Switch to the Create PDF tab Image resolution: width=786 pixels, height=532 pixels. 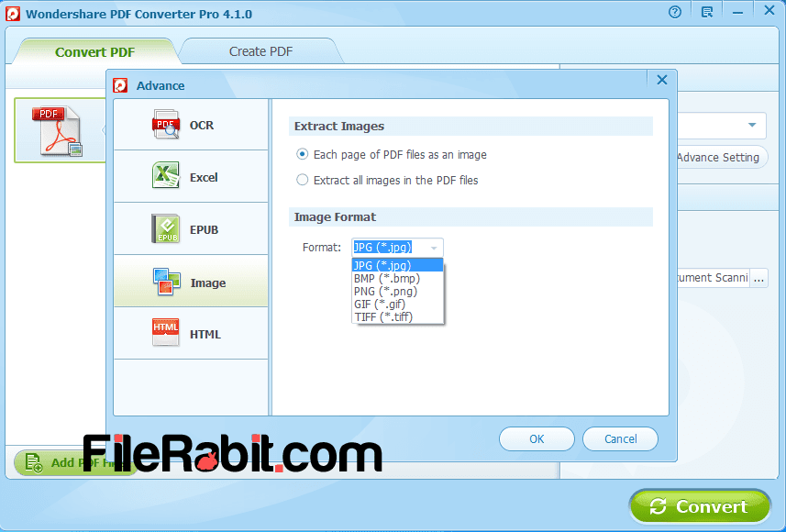pyautogui.click(x=260, y=52)
